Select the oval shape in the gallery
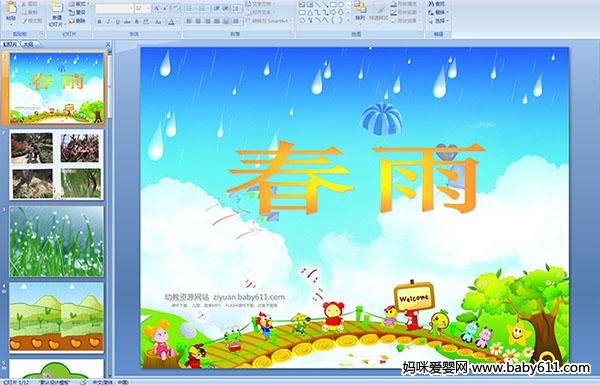Image resolution: width=600 pixels, height=385 pixels. (x=341, y=5)
